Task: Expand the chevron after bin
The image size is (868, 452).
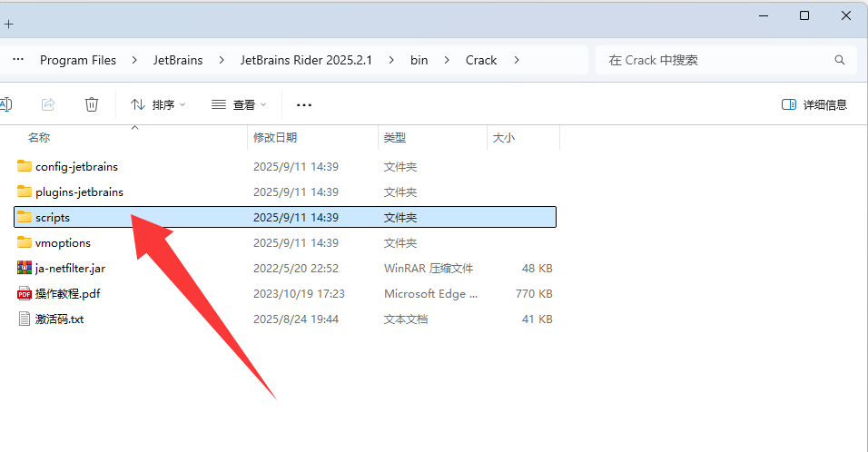Action: pyautogui.click(x=447, y=60)
